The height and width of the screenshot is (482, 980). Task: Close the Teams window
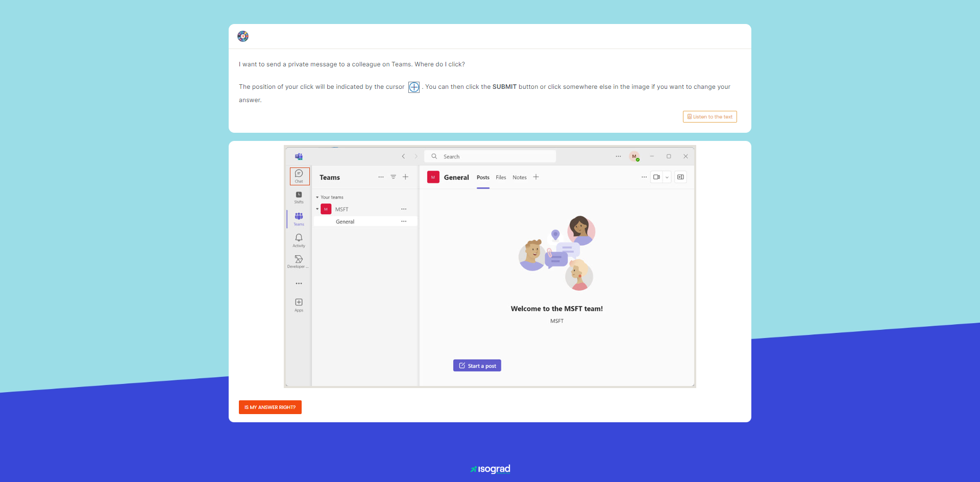coord(685,156)
